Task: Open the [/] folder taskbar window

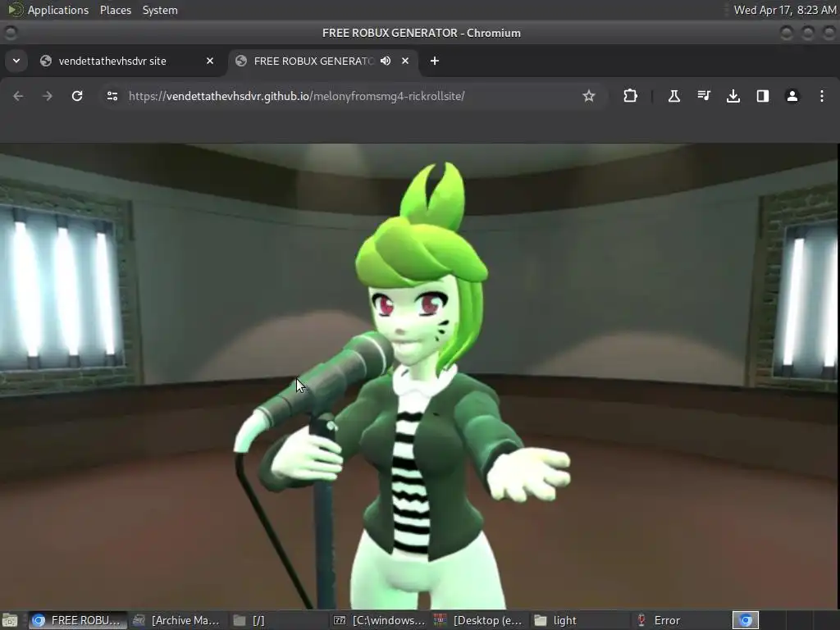Action: (277, 620)
